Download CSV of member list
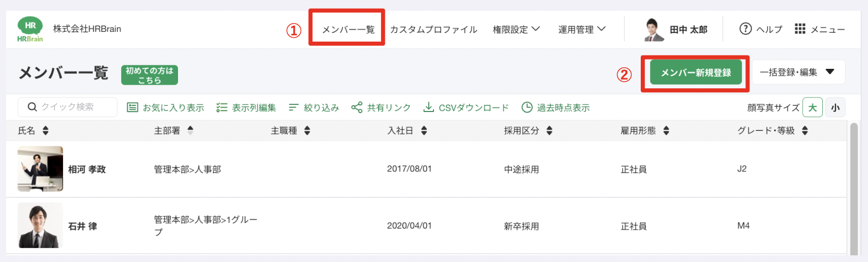This screenshot has width=868, height=262. 466,107
